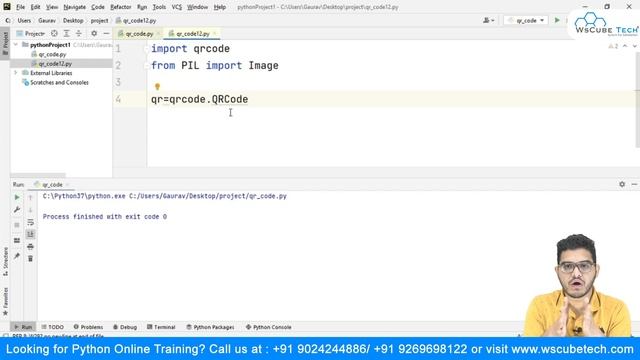The height and width of the screenshot is (360, 640).
Task: Click the Users breadcrumb
Action: click(24, 20)
